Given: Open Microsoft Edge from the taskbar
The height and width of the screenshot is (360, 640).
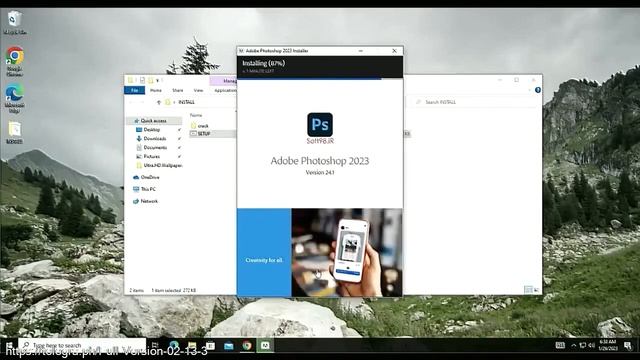Looking at the screenshot, I should click(174, 345).
